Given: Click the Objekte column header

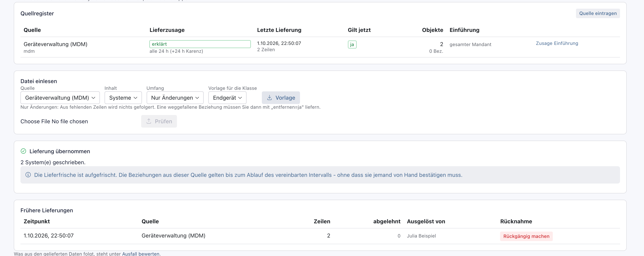Looking at the screenshot, I should pos(432,30).
